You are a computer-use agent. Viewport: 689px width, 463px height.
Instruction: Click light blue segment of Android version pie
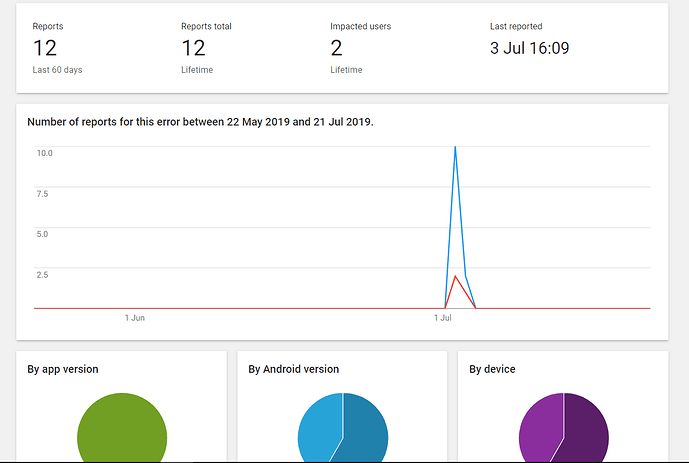320,430
